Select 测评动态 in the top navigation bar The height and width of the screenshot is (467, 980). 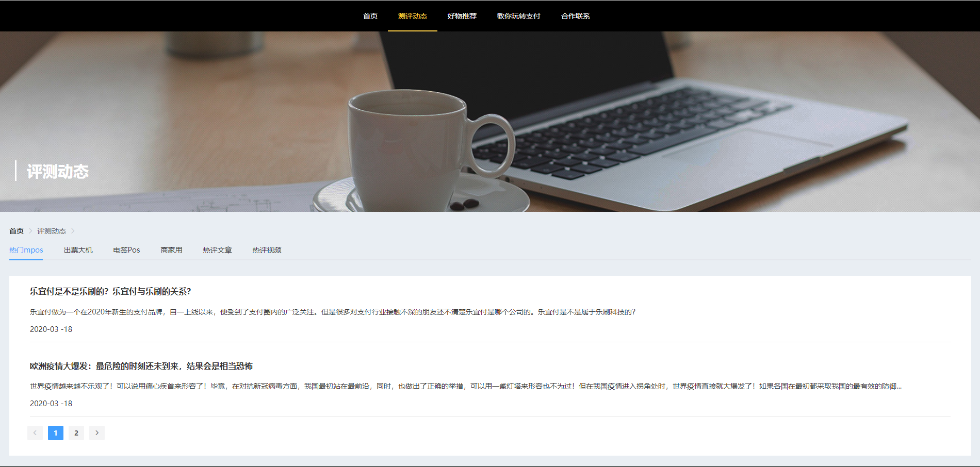point(412,16)
